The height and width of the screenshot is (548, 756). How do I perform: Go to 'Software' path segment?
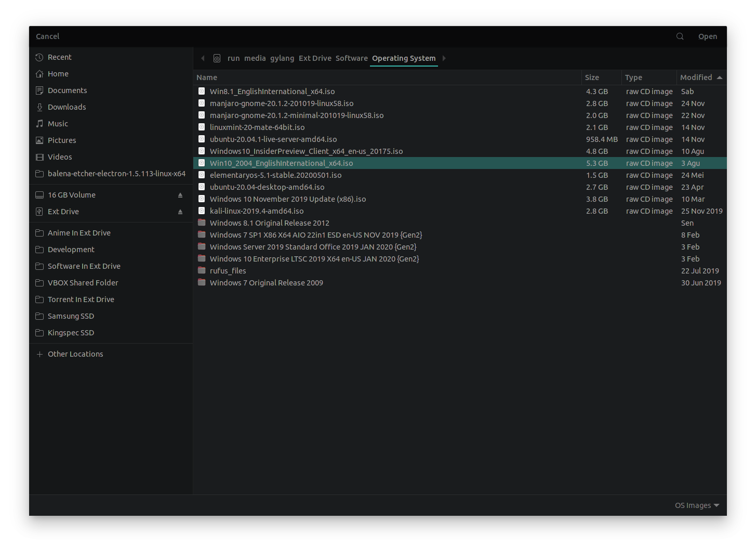(352, 58)
